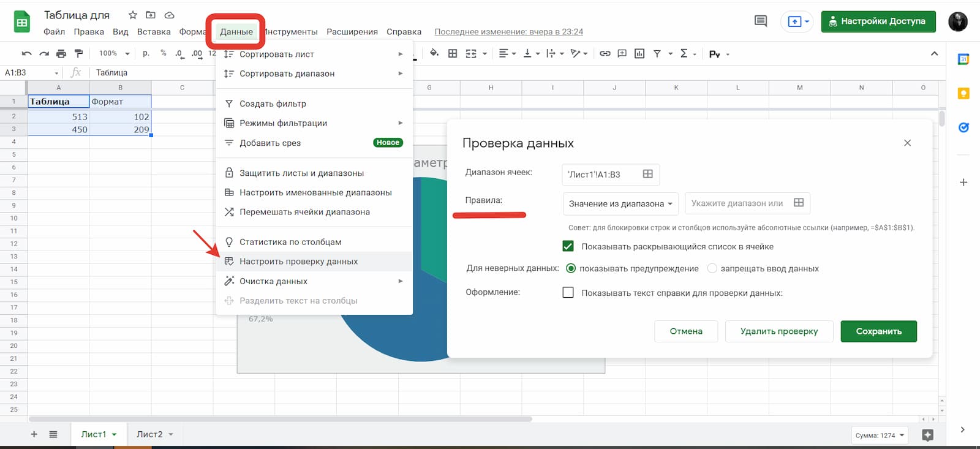Click the green 'Сохранить' button

click(878, 331)
